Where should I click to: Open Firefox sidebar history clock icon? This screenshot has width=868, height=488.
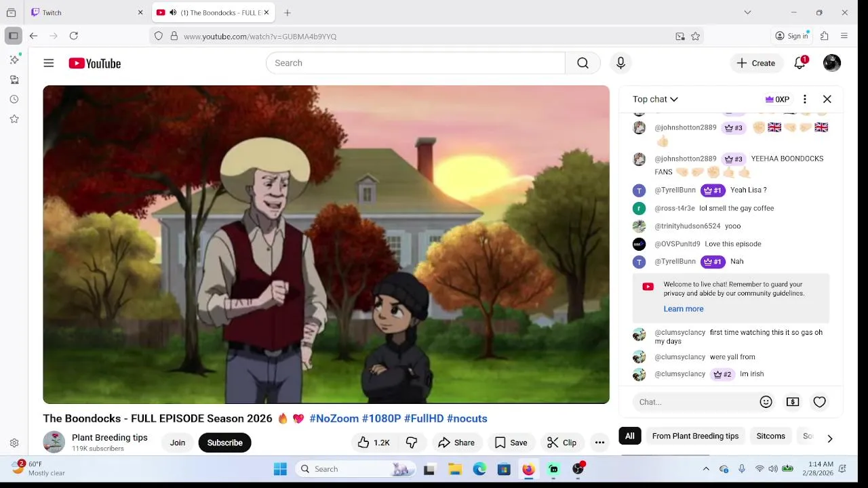[14, 99]
